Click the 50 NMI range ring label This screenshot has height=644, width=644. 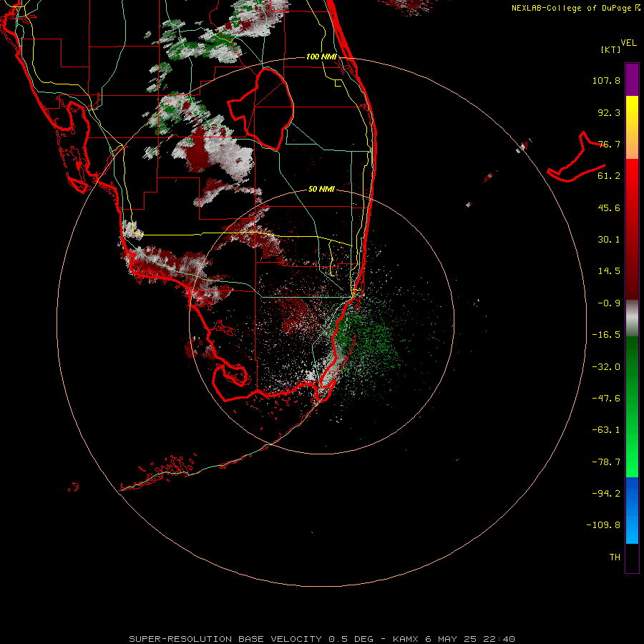(321, 189)
